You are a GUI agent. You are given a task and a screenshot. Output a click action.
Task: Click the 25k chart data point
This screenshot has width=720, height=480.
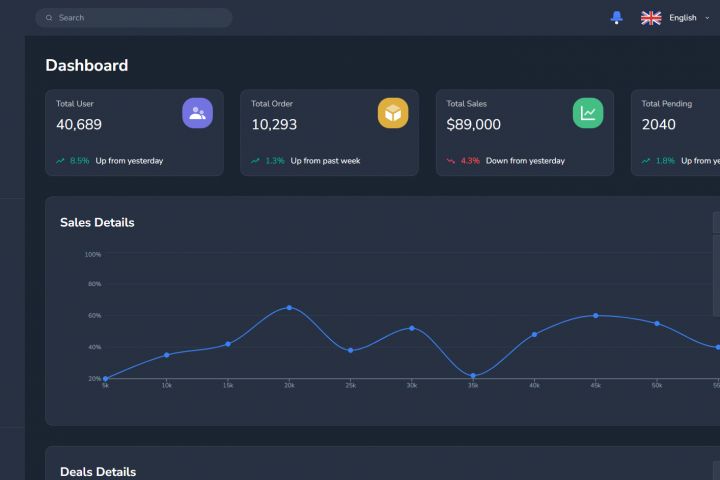click(350, 350)
